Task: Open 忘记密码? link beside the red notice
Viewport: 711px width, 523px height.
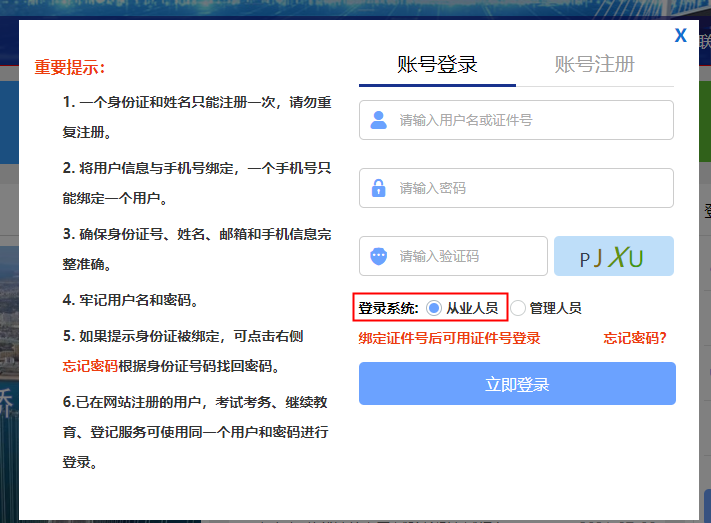Action: pyautogui.click(x=635, y=338)
